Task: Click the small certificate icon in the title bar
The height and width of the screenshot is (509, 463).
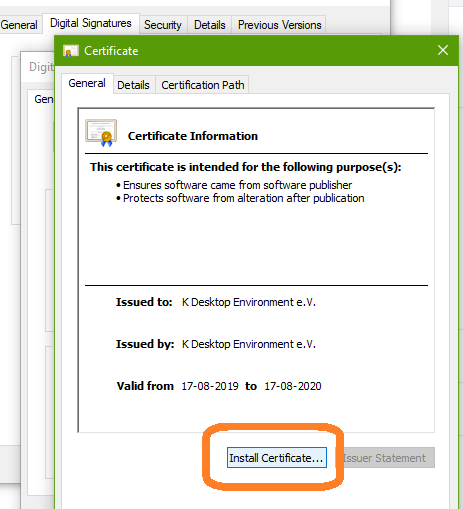Action: click(x=70, y=51)
